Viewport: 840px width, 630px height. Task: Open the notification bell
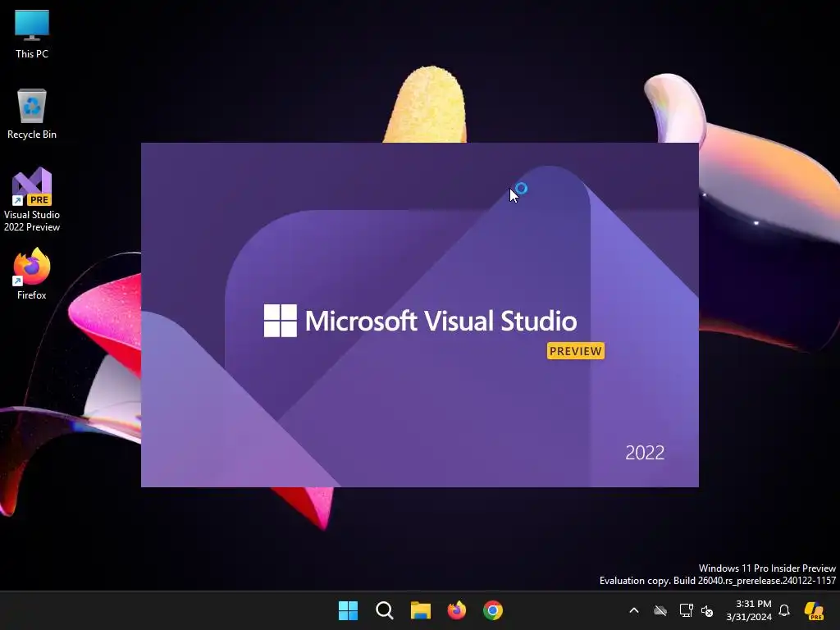point(784,610)
